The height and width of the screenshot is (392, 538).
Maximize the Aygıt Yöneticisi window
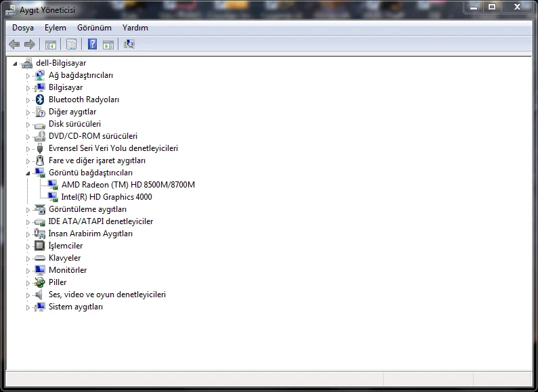click(x=492, y=7)
